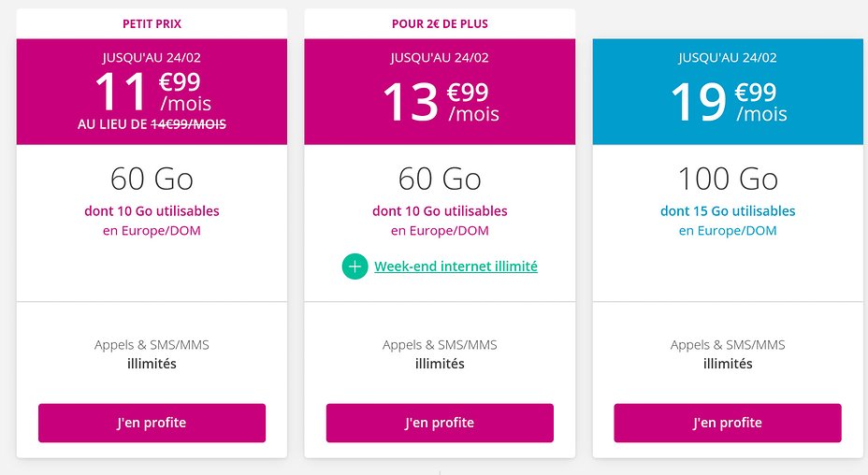Click J'en profite for the 13€99 plan

(440, 423)
